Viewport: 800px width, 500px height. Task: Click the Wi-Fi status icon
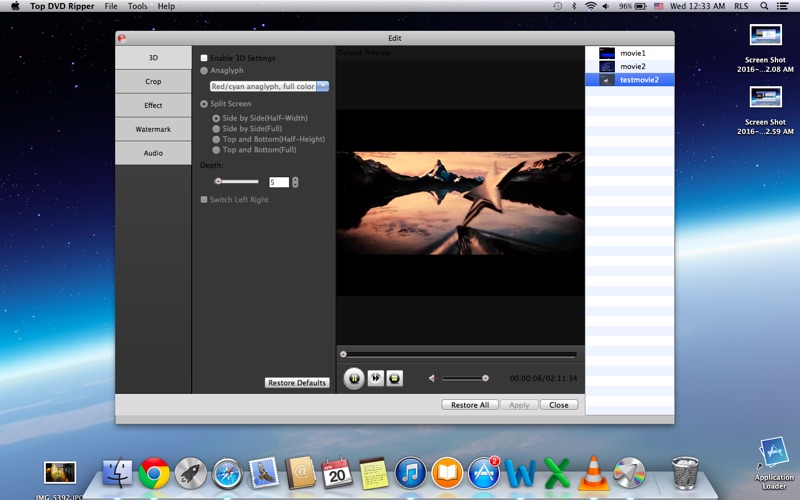[x=590, y=6]
